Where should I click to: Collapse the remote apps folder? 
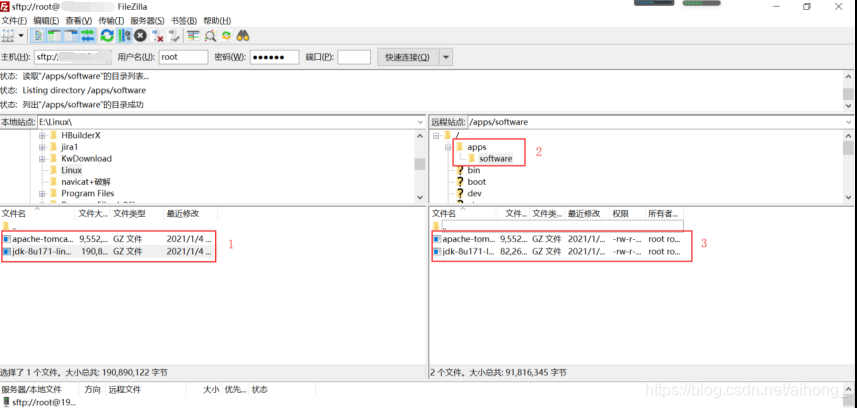pos(448,147)
